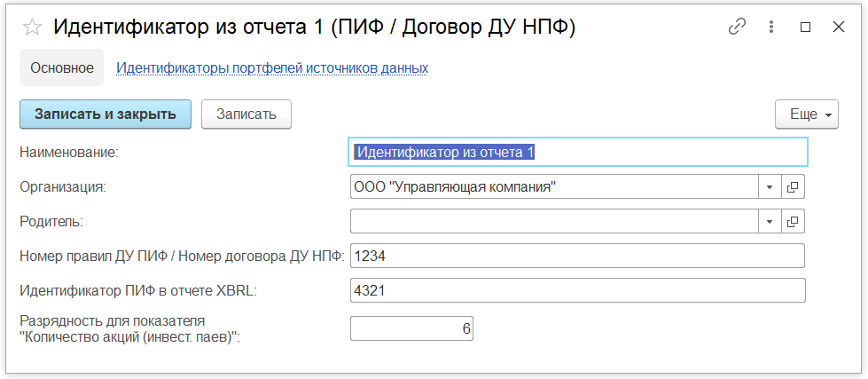868x379 pixels.
Task: Open the selected Организация item
Action: click(793, 186)
